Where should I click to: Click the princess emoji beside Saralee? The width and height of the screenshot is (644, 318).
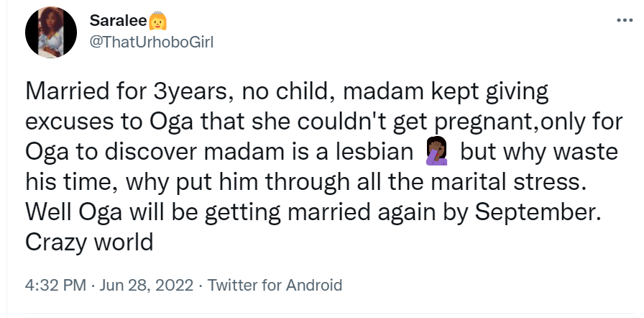coord(157,21)
